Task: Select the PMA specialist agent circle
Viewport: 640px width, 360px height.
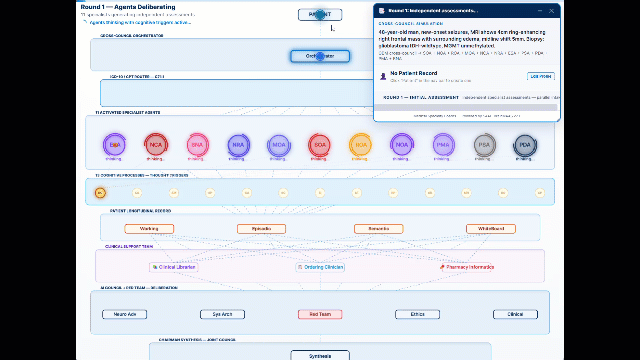Action: point(443,145)
